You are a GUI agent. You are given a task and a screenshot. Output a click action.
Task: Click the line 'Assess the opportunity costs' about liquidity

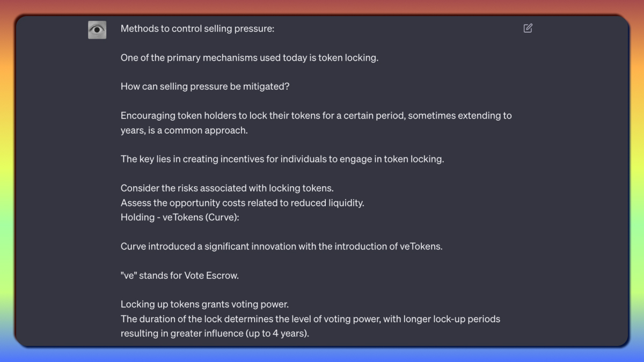coord(243,203)
